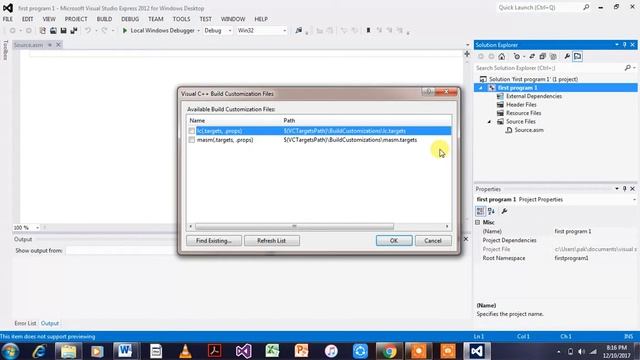Screen dimensions: 640x360
Task: Click the Undo toolbar icon
Action: click(x=87, y=31)
